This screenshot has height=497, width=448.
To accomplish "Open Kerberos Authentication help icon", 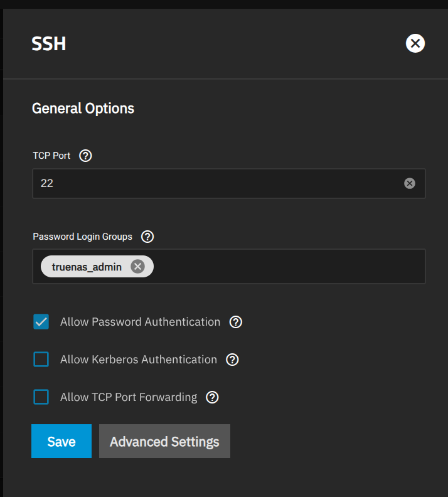I will [x=232, y=360].
